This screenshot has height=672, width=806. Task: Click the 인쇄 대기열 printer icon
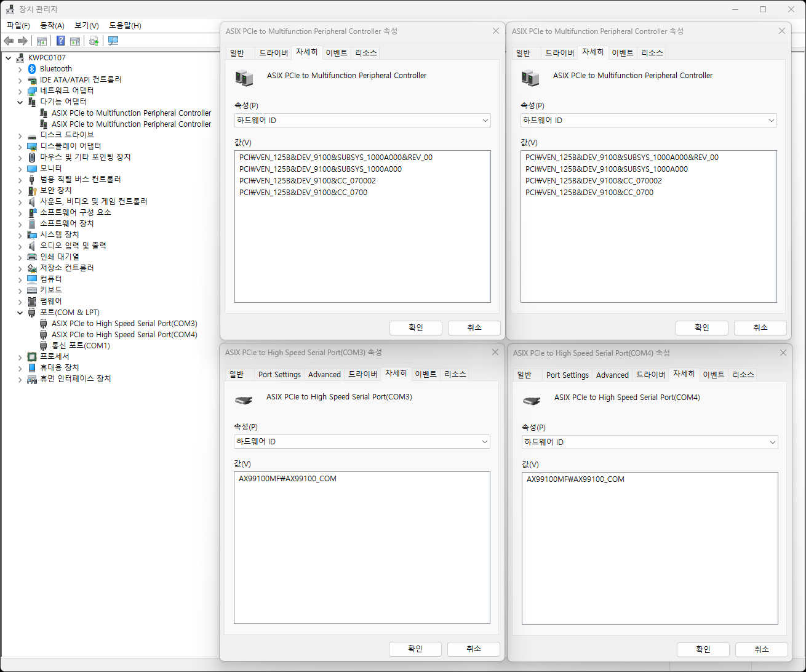[x=32, y=257]
